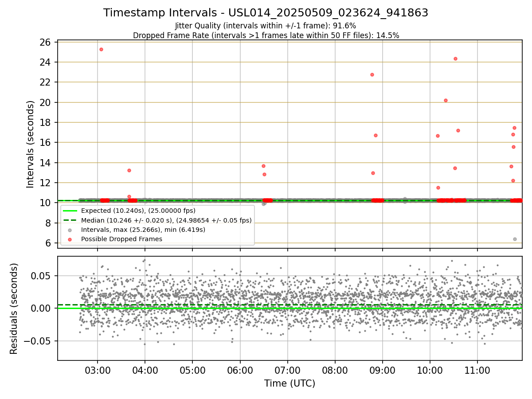532x399 pixels.
Task: Click the red point near 22.7 seconds before 09:00
Action: click(372, 74)
